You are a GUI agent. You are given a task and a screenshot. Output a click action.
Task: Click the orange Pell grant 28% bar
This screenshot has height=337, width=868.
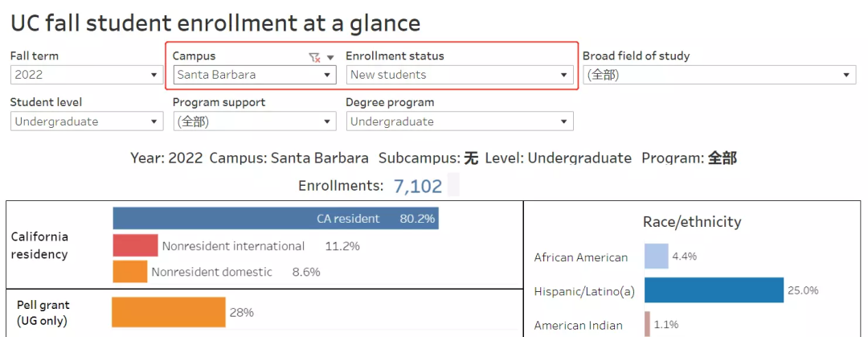[169, 312]
